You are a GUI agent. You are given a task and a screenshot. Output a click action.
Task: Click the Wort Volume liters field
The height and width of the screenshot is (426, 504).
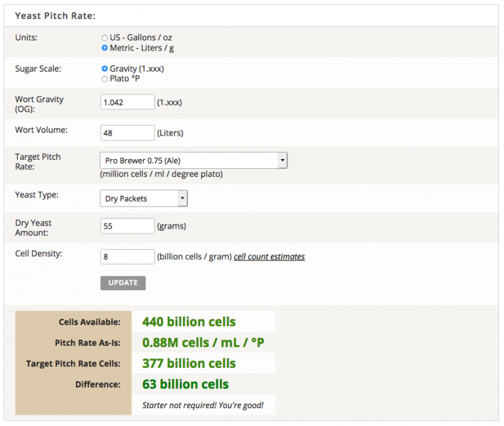click(x=127, y=133)
